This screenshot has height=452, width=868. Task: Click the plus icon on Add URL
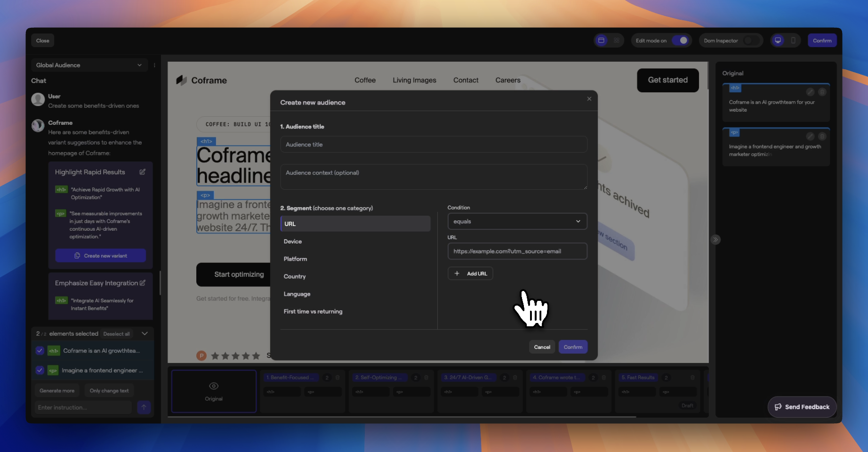[457, 274]
